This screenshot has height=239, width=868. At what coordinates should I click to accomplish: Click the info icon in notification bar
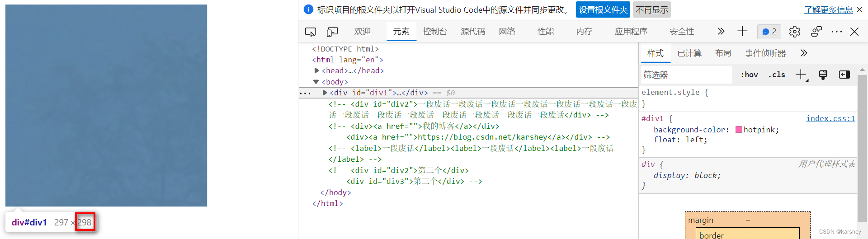(308, 9)
